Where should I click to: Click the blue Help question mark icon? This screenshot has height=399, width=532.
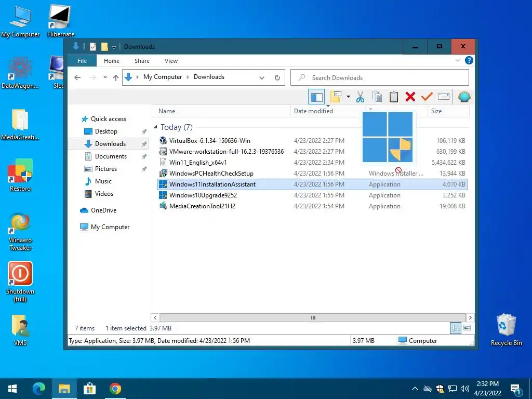pyautogui.click(x=469, y=60)
